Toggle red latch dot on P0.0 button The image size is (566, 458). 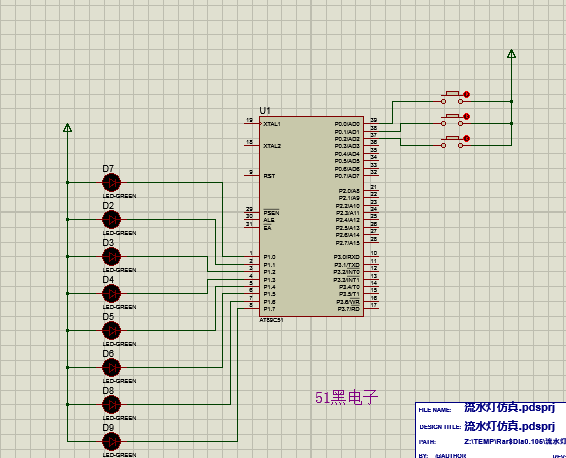click(x=466, y=95)
